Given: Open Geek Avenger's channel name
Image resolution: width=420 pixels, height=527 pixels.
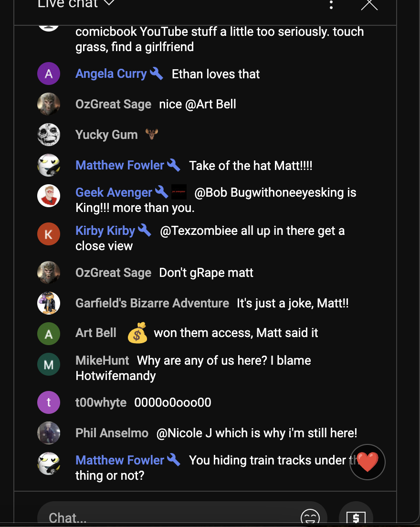Looking at the screenshot, I should click(114, 192).
